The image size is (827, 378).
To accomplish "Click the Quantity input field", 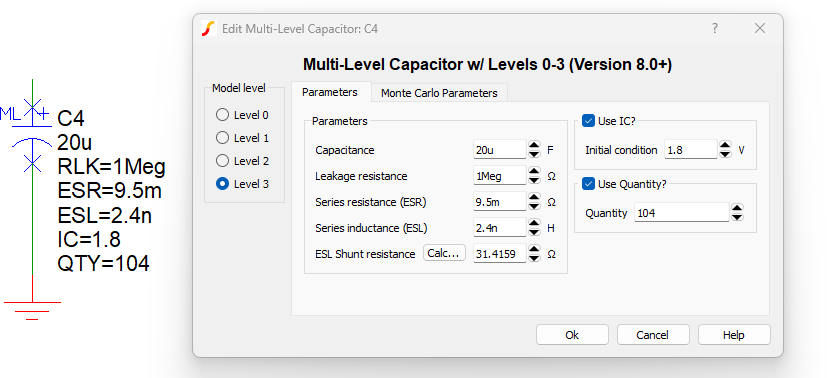I will (x=682, y=213).
